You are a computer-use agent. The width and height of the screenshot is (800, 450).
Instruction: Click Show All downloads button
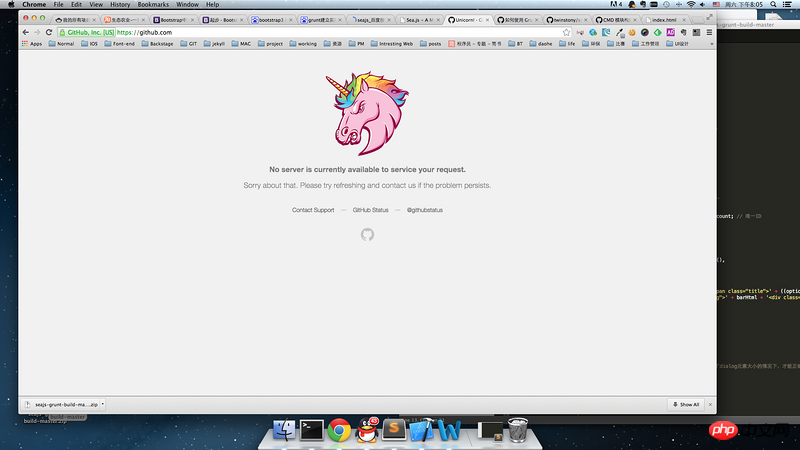pyautogui.click(x=686, y=404)
